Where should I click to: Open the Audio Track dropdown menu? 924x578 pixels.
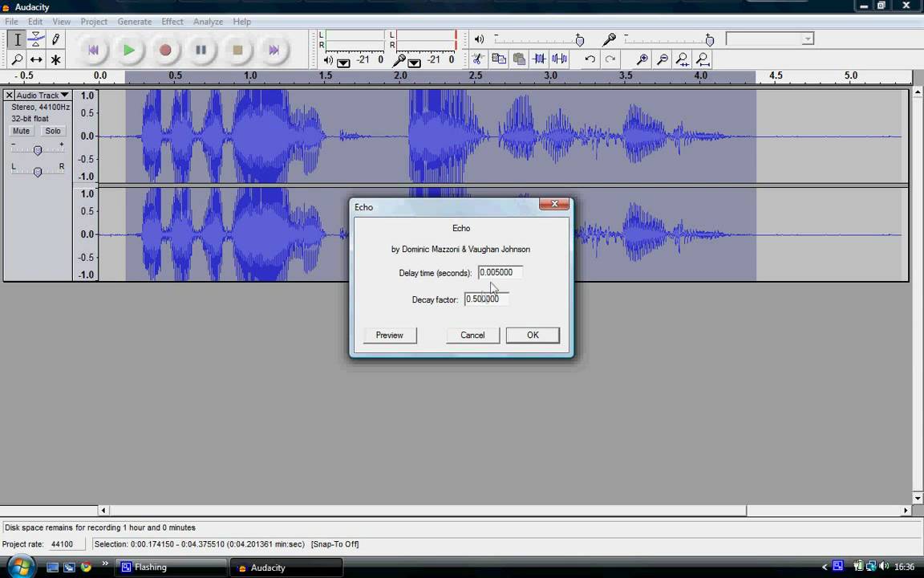43,95
